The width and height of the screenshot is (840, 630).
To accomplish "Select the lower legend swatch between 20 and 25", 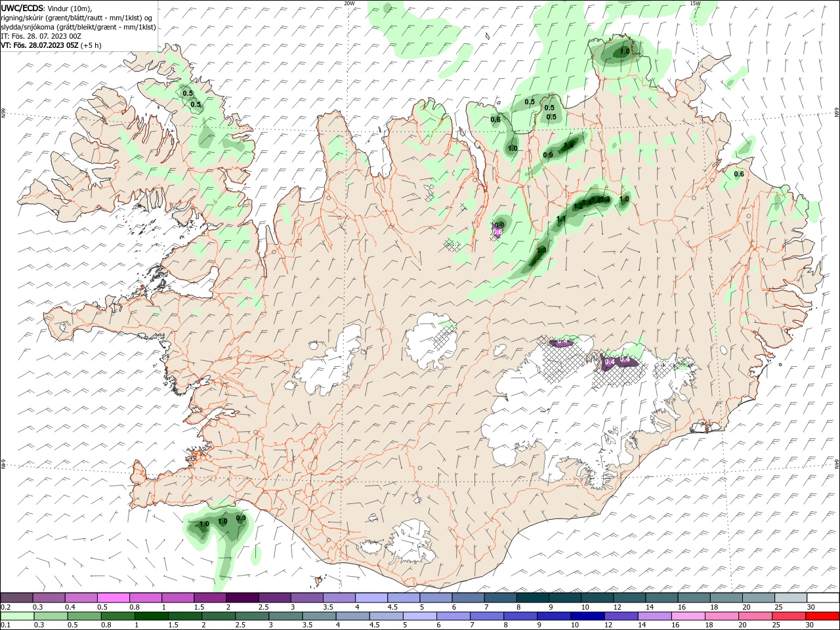I will pos(754,616).
